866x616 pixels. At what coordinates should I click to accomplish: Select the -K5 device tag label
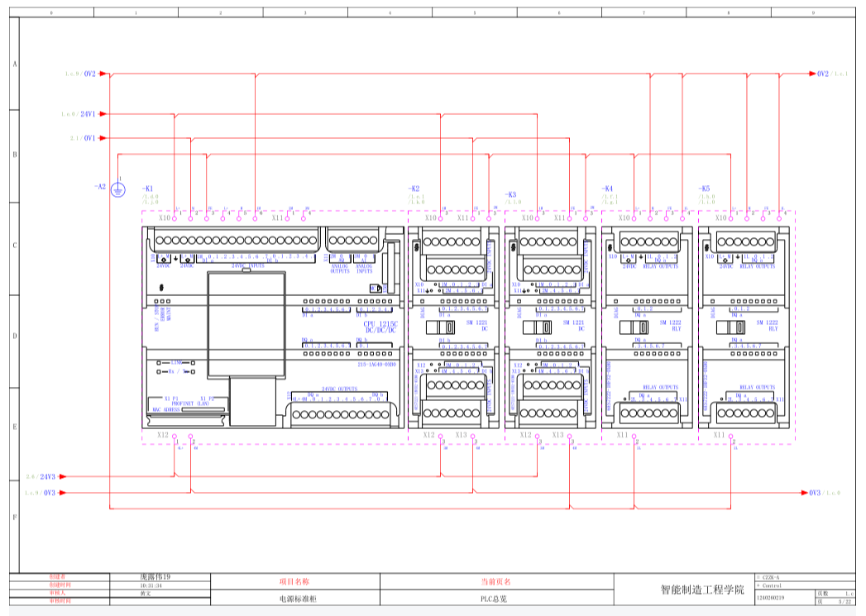(x=704, y=189)
